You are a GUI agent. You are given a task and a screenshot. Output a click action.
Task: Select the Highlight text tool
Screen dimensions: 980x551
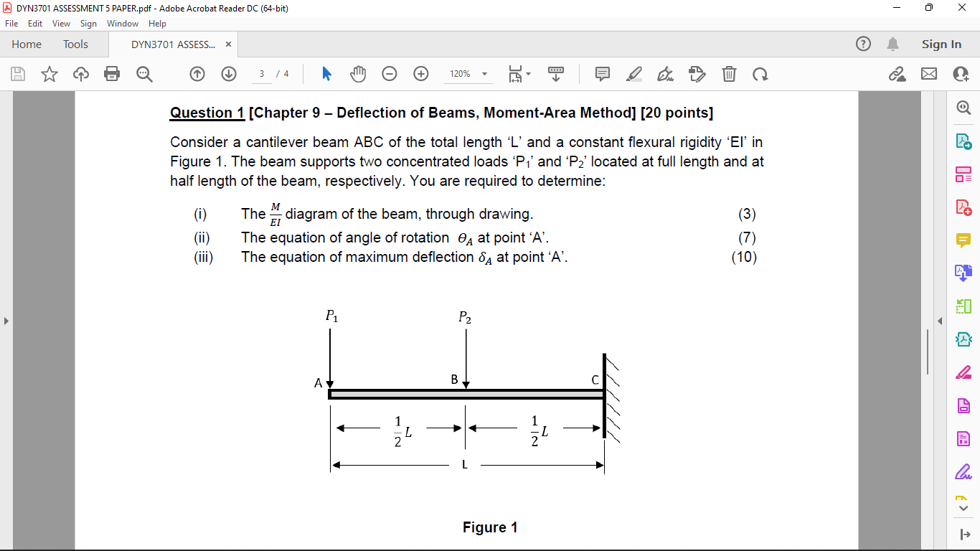tap(633, 74)
